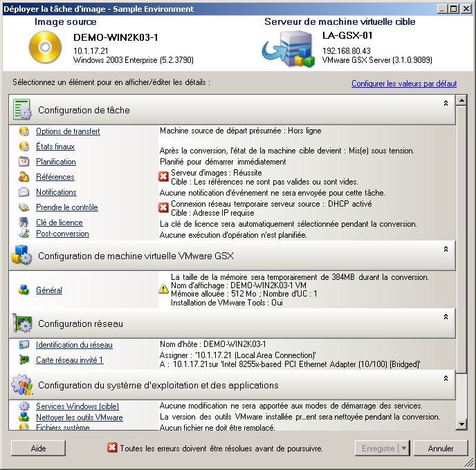Click the icon beside Prendre le contrôle

(24, 207)
